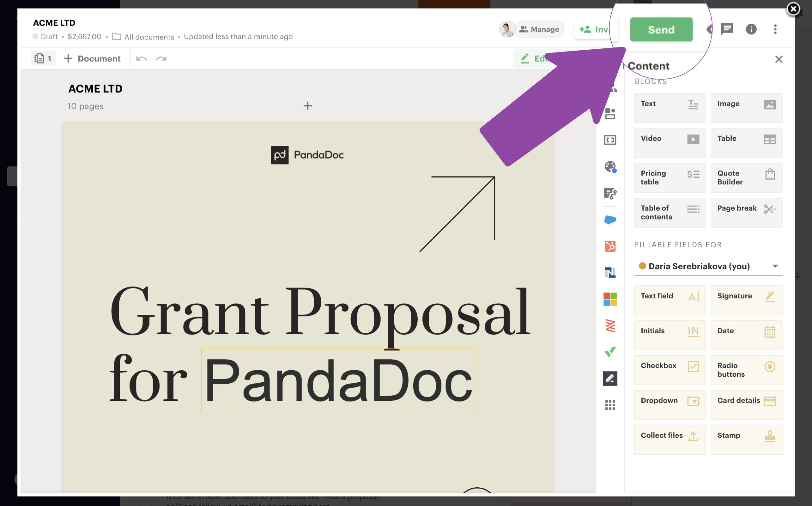Open the Manage recipients button
The image size is (812, 506).
[x=539, y=29]
